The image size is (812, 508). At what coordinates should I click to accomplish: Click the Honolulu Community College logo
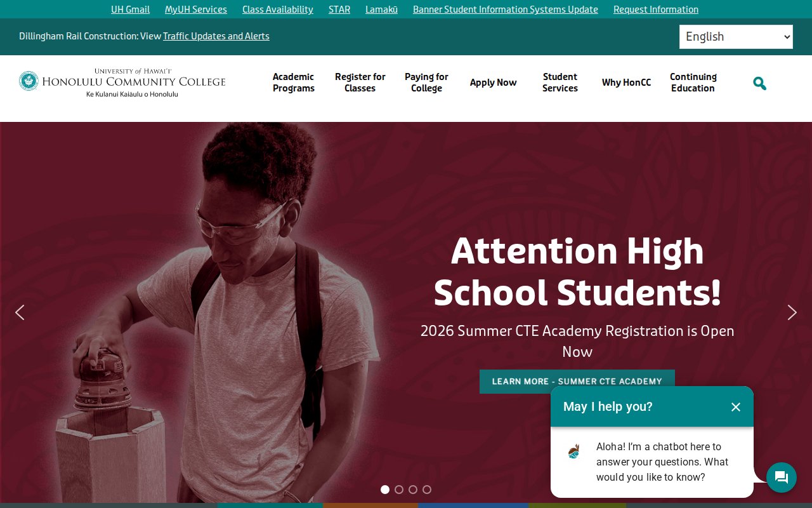[122, 83]
